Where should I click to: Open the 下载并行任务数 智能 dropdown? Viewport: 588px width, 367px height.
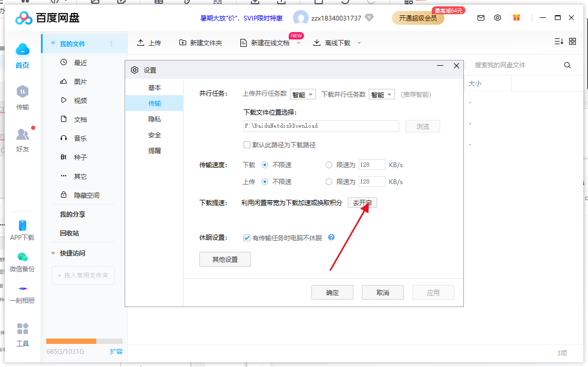click(x=381, y=94)
